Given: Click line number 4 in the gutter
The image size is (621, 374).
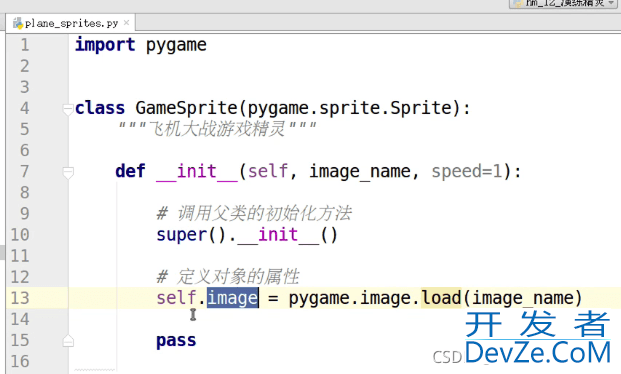Looking at the screenshot, I should (25, 108).
